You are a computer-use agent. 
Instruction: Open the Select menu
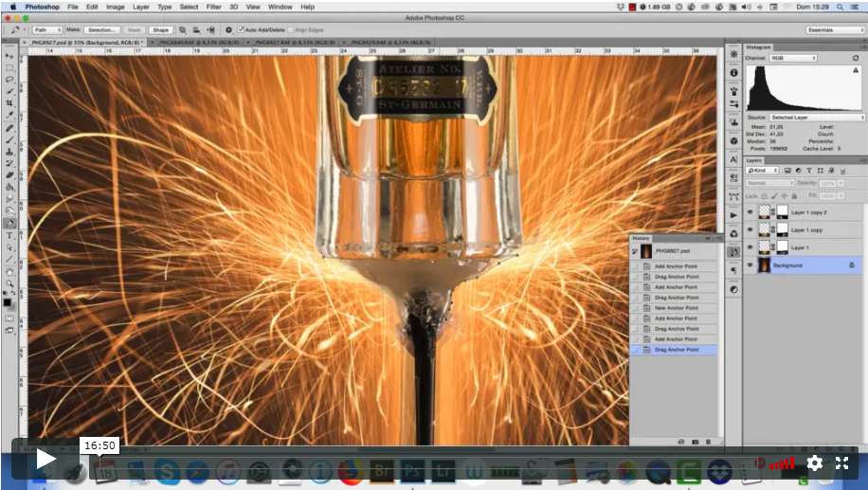coord(189,7)
